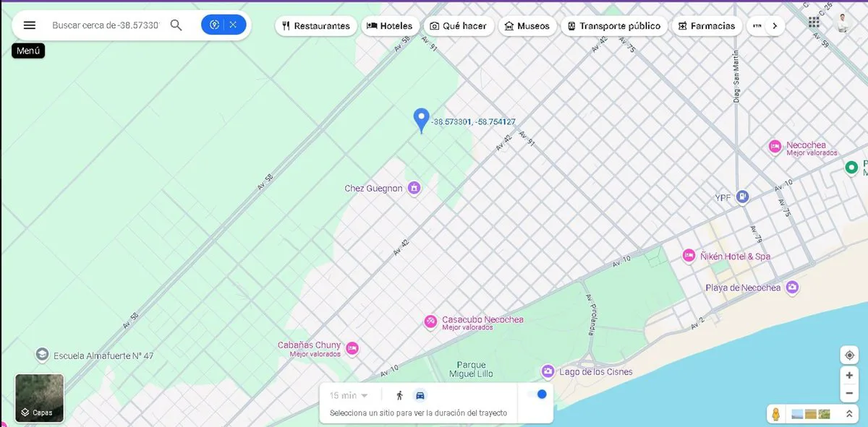Click the Escuela Almafuerte N° 47 label
868x427 pixels.
coord(103,355)
